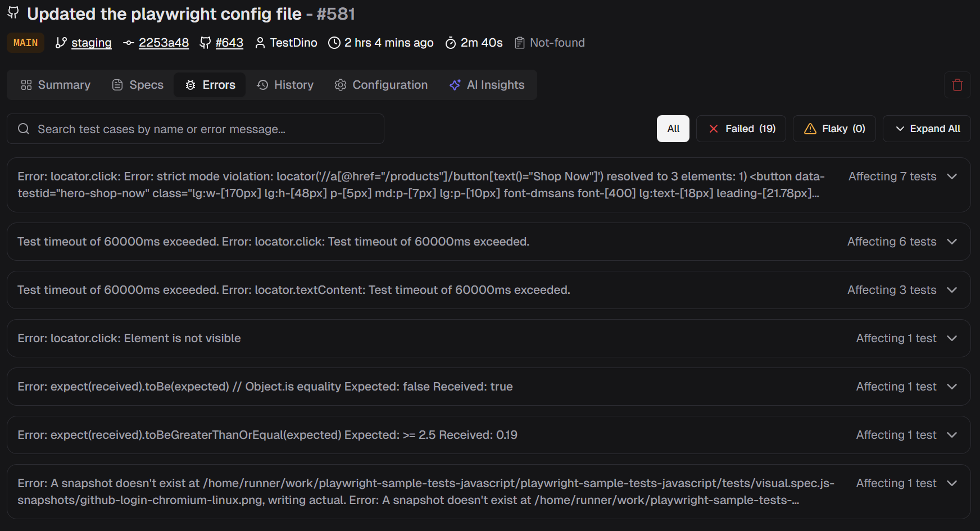Click the clipboard icon beside Not-found
980x531 pixels.
(x=520, y=43)
